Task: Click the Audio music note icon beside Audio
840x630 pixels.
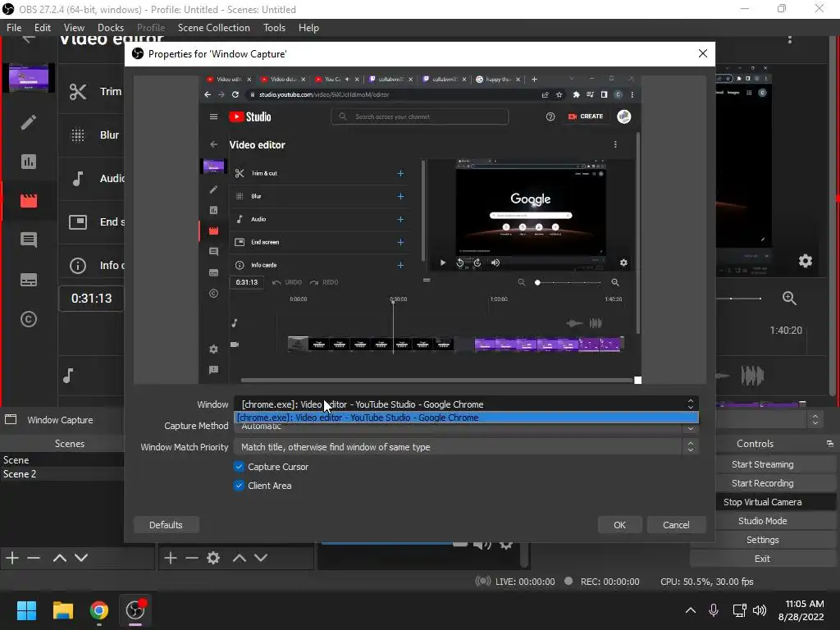Action: [x=78, y=178]
